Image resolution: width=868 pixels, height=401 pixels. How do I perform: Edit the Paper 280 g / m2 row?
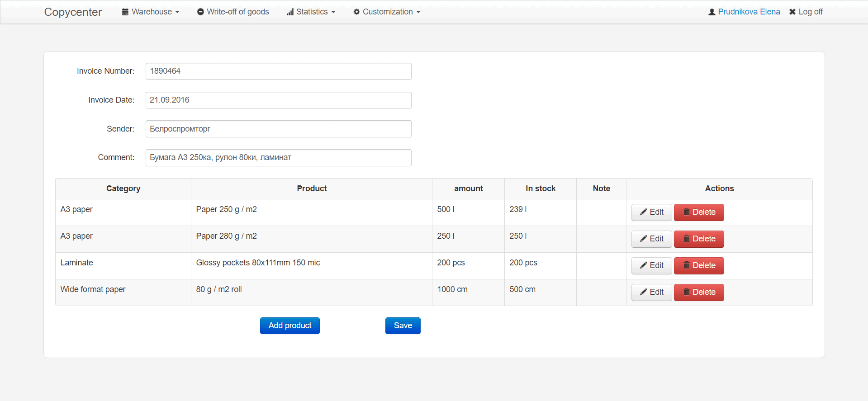point(652,239)
